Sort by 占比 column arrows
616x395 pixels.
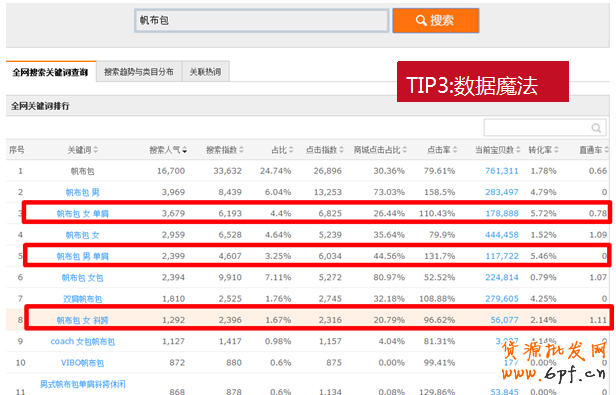coord(291,150)
